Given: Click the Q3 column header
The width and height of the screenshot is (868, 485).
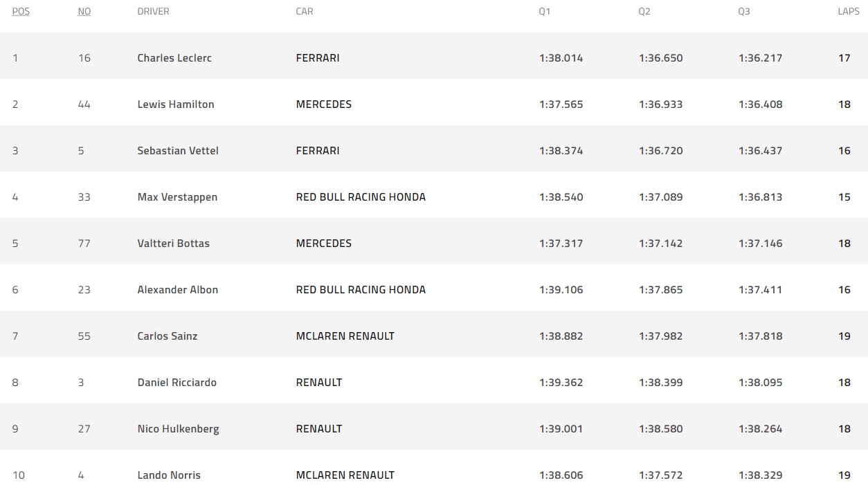Looking at the screenshot, I should (743, 12).
